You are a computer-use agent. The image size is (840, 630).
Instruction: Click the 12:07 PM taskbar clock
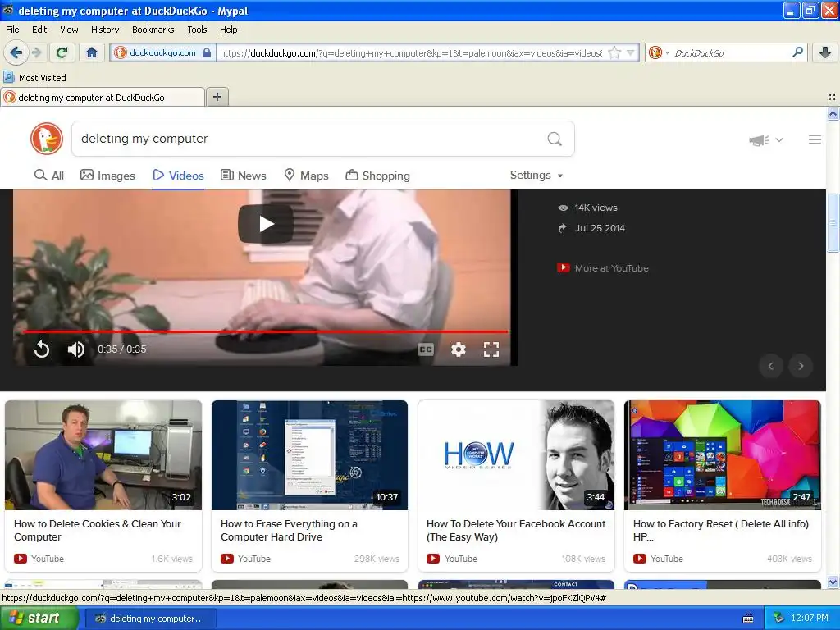[810, 619]
